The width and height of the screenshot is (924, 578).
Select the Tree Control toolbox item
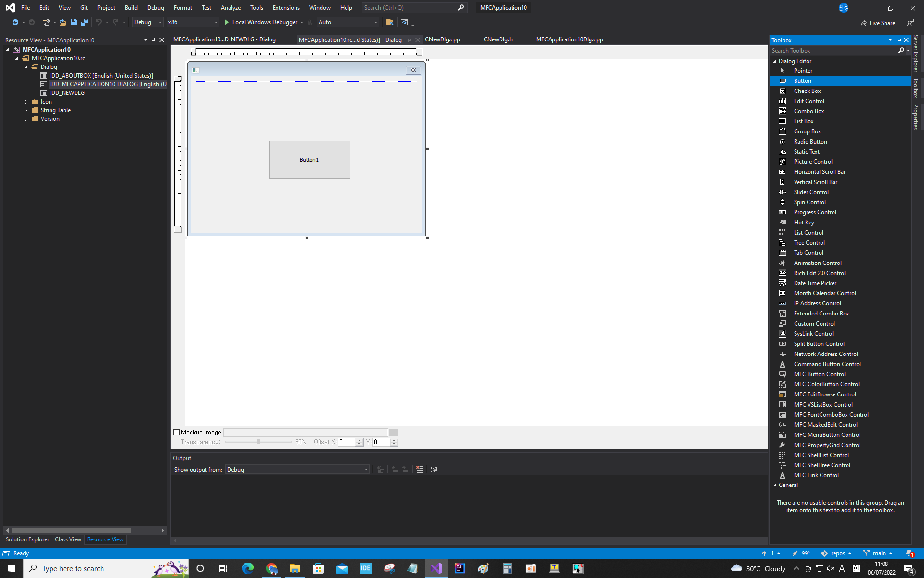[840, 243]
